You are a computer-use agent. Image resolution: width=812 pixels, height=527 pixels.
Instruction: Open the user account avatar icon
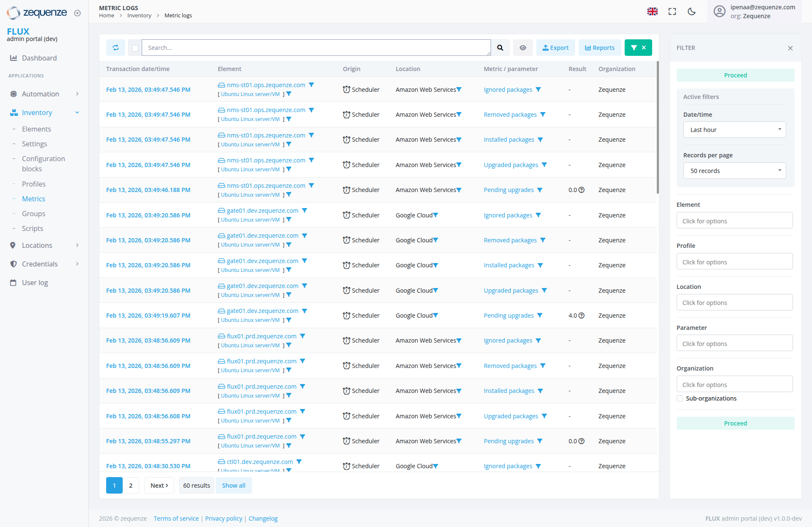pos(719,11)
